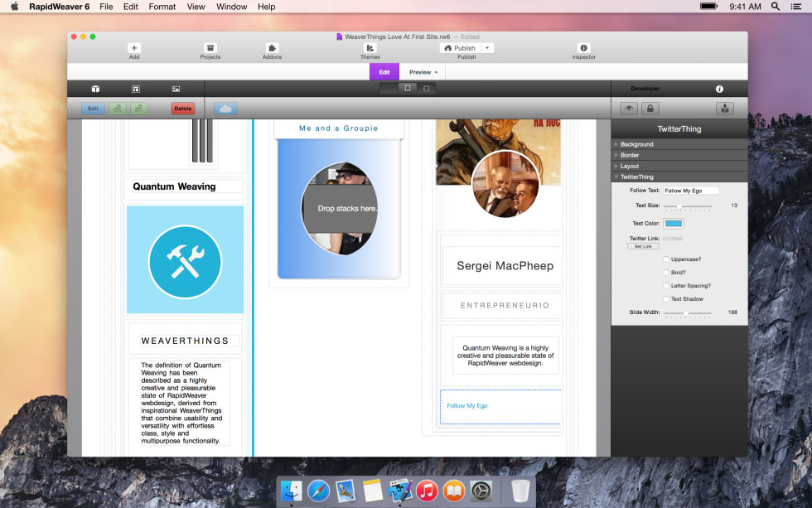Click the stack info icon beside Developer

click(x=719, y=89)
